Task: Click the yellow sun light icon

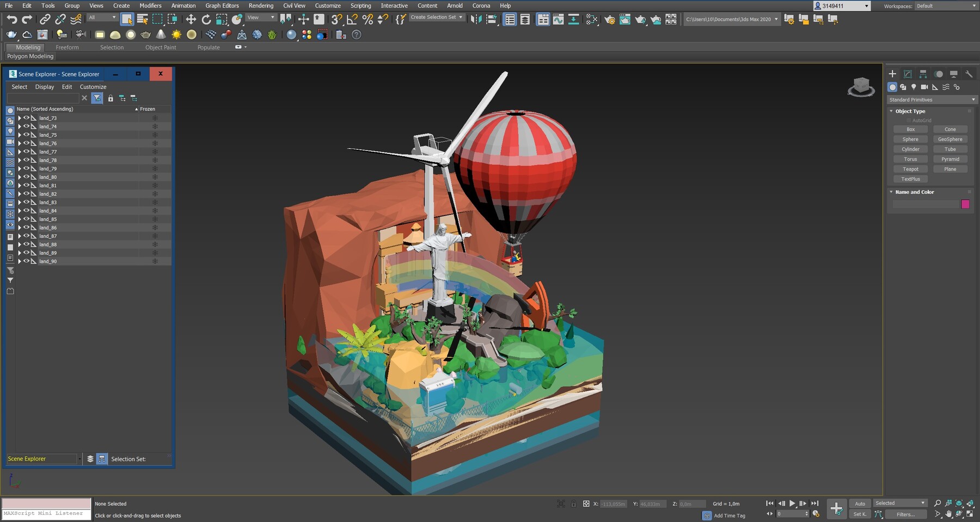Action: 176,35
